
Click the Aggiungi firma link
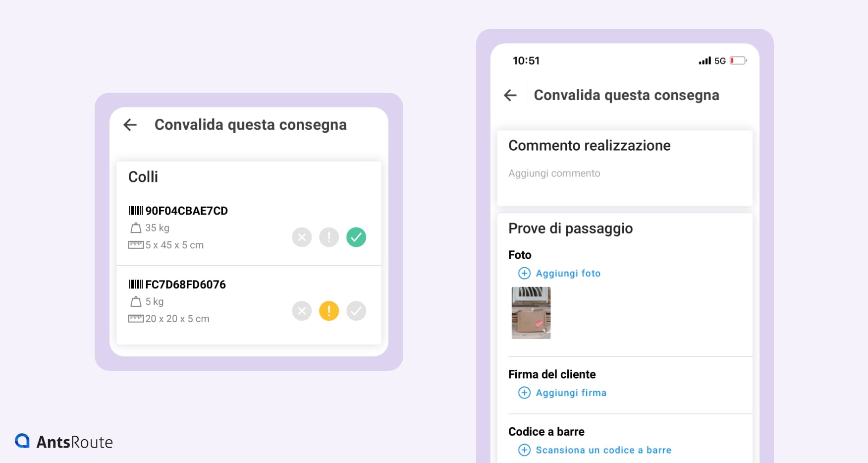(x=571, y=393)
